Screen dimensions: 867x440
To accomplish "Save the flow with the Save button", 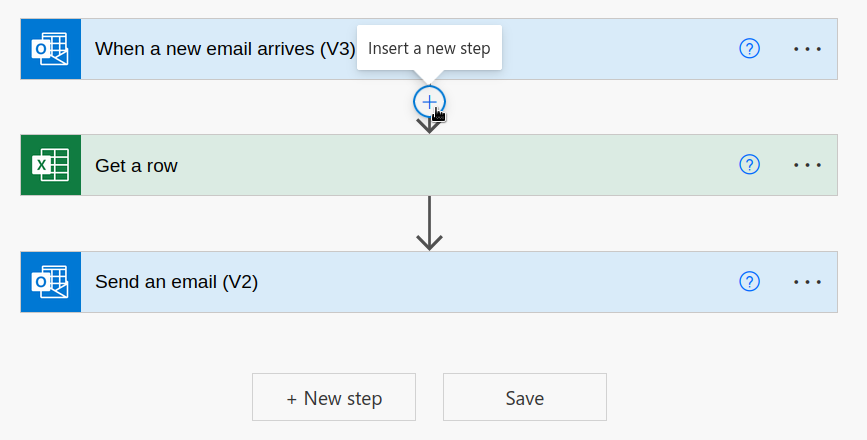I will (525, 397).
